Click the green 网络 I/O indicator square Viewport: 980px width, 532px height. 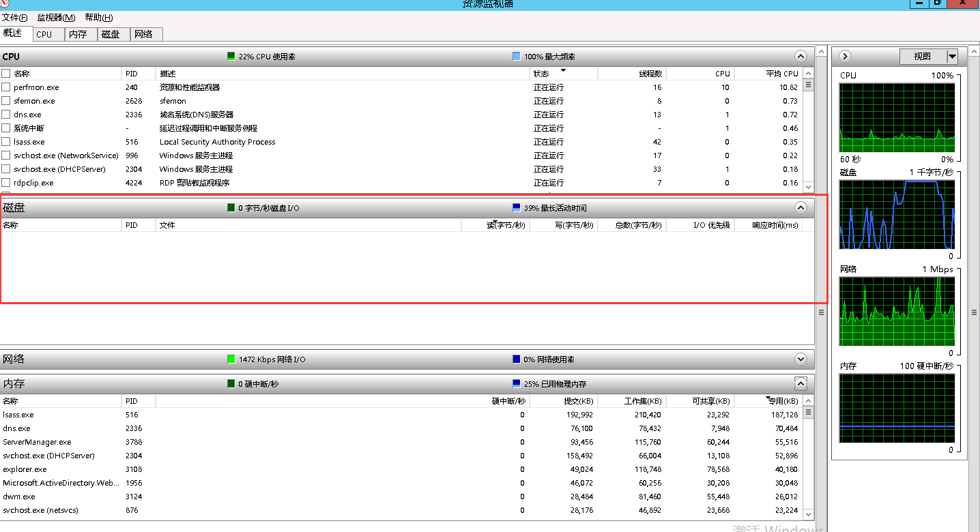pyautogui.click(x=231, y=359)
